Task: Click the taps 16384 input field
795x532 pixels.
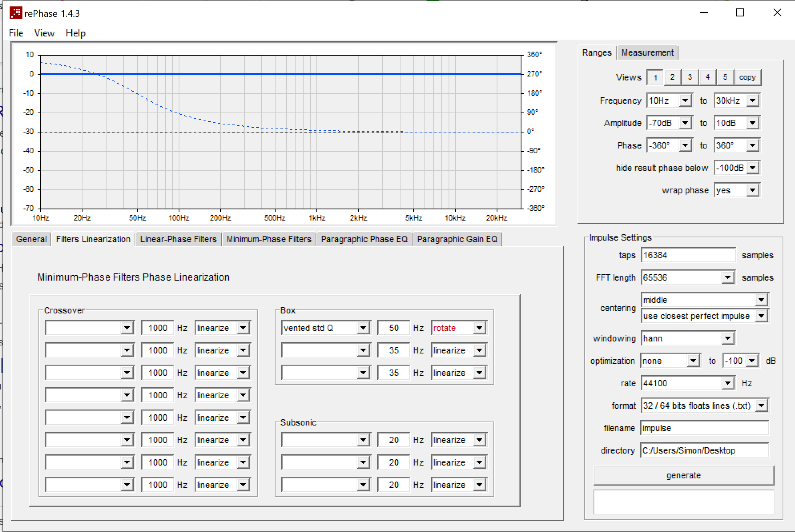Action: [x=688, y=255]
